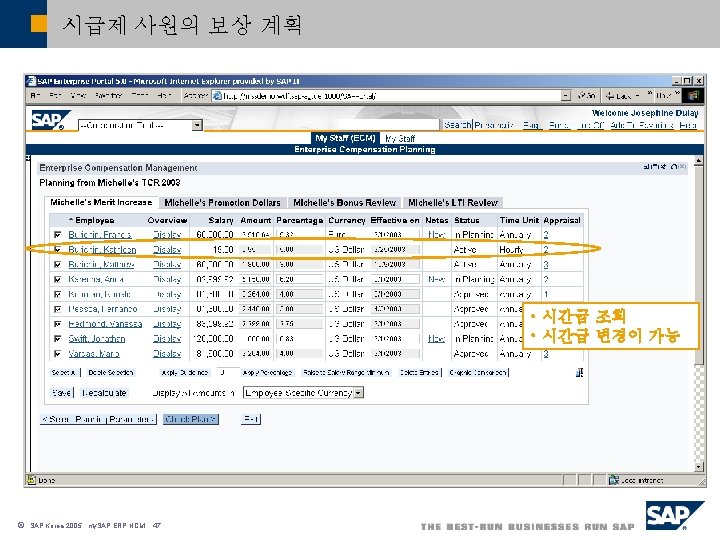This screenshot has height=540, width=720.
Task: Click the Go button next to the address bar
Action: click(586, 96)
